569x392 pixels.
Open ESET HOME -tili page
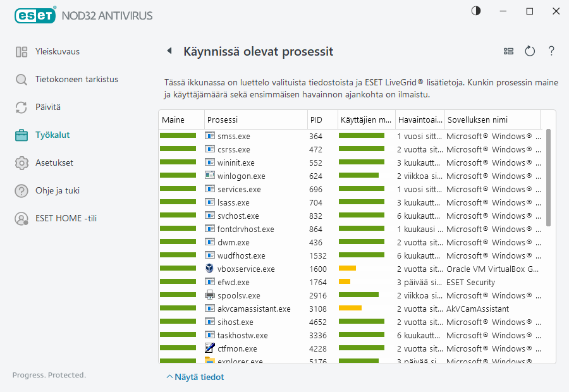[x=66, y=219]
